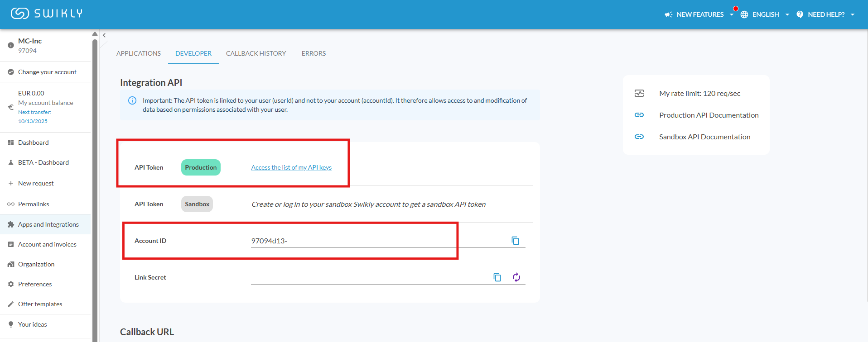Click My rate limit: 120 req/sec
Viewport: 868px width, 342px height.
coord(700,93)
